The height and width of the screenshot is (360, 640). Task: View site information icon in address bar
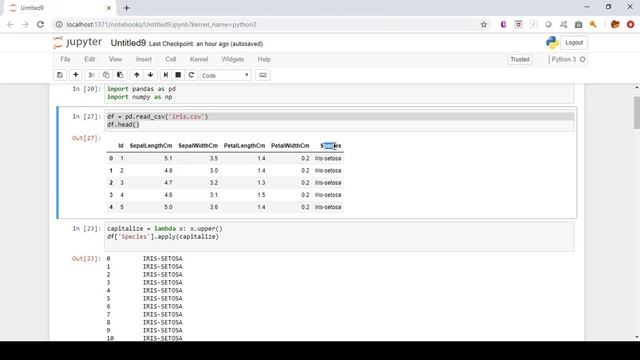[x=59, y=24]
